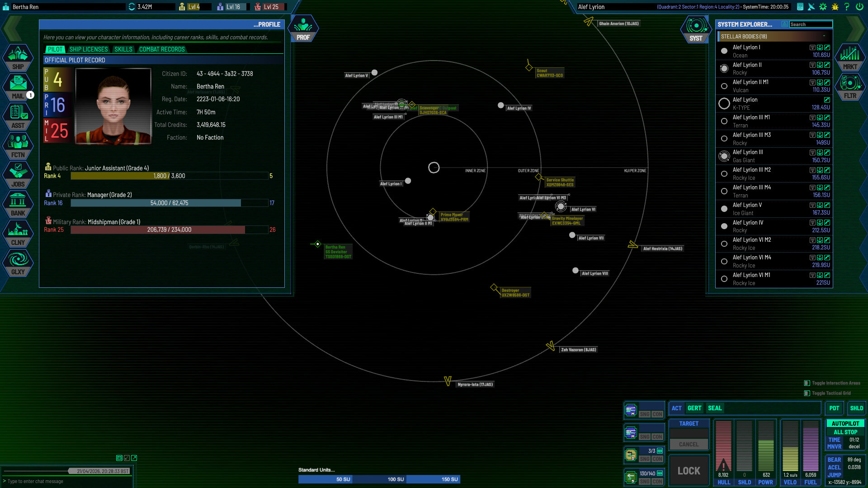Toggle the SHLD shields button
868x488 pixels.
point(856,408)
